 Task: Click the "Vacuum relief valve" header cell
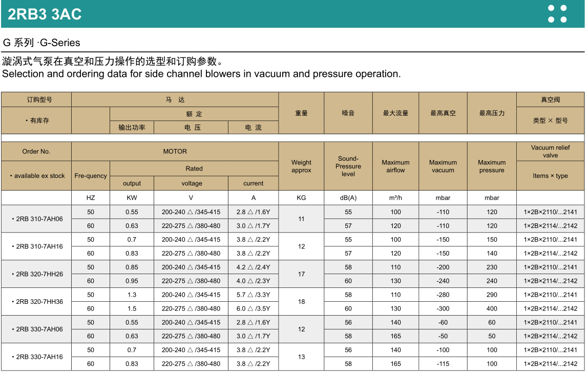(x=550, y=151)
